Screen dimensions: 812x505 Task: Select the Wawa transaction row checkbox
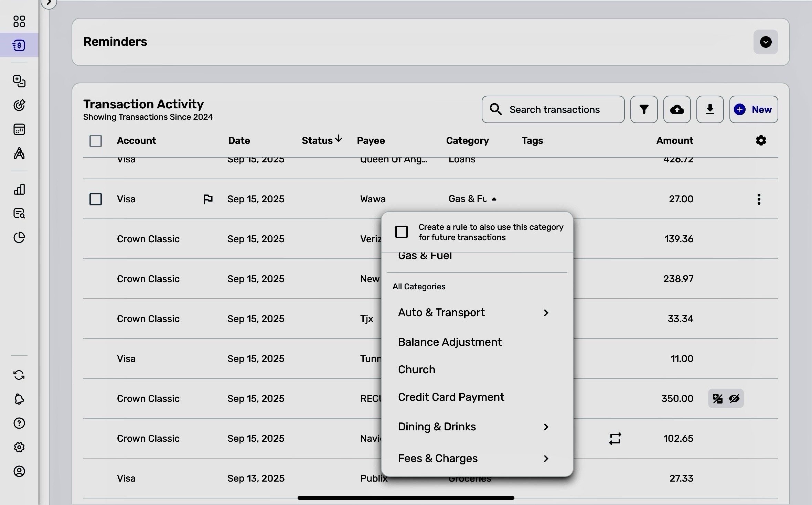(96, 199)
